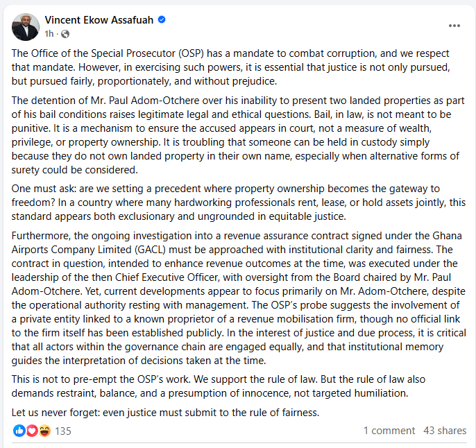
Task: Open Vincent Ekow Assafuah's profile picture
Action: click(x=26, y=27)
